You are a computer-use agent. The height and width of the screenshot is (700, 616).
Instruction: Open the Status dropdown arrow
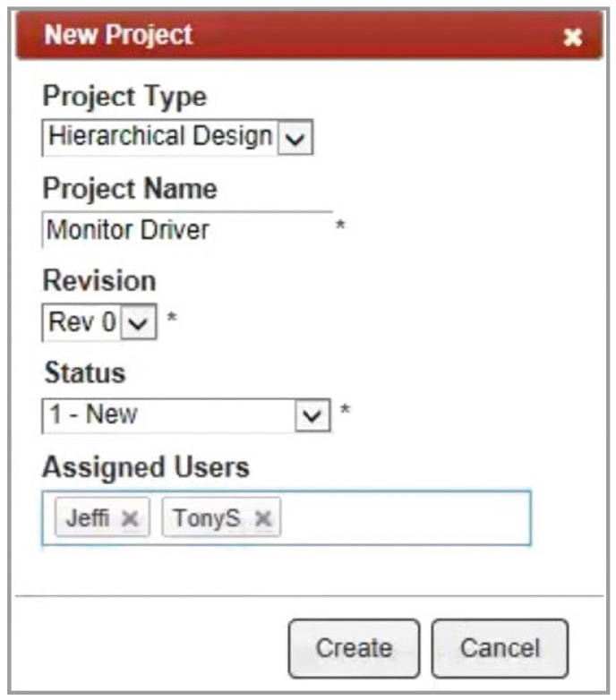pyautogui.click(x=312, y=416)
